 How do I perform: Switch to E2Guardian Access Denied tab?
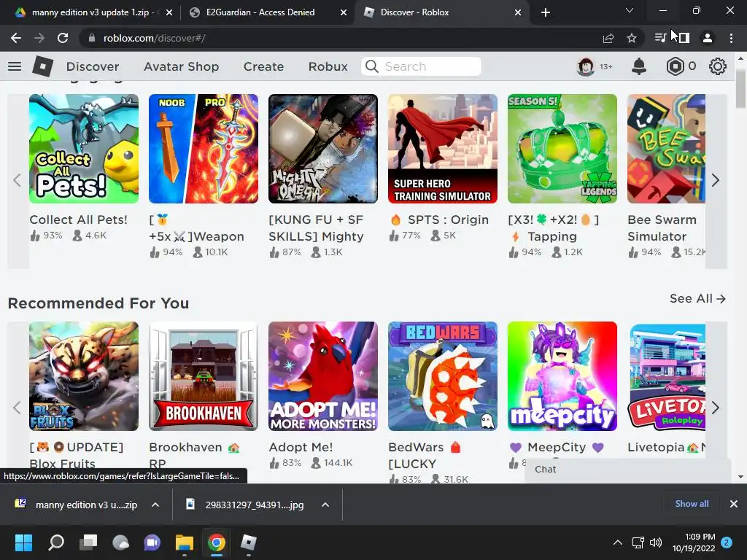pyautogui.click(x=260, y=12)
